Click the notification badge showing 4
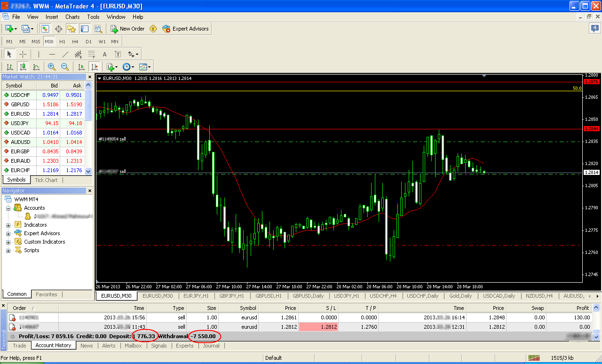The image size is (602, 364). pyautogui.click(x=595, y=28)
